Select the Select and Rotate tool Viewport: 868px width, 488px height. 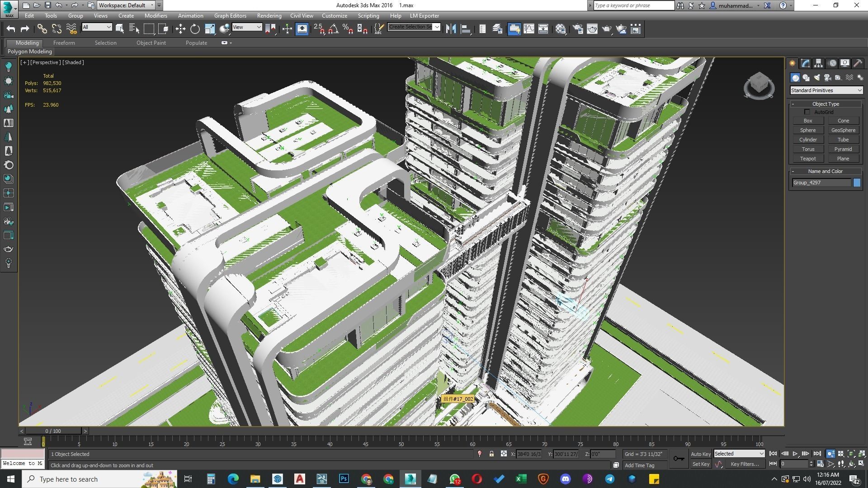(x=195, y=29)
